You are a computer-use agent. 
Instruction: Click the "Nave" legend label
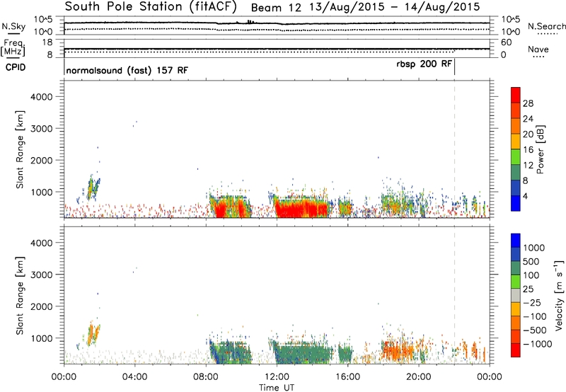(x=538, y=50)
